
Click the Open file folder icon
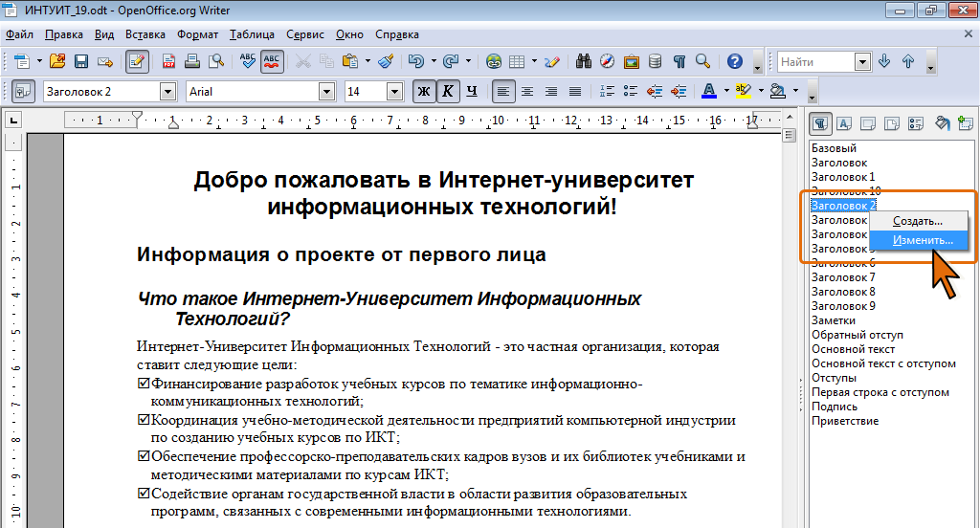(x=57, y=61)
